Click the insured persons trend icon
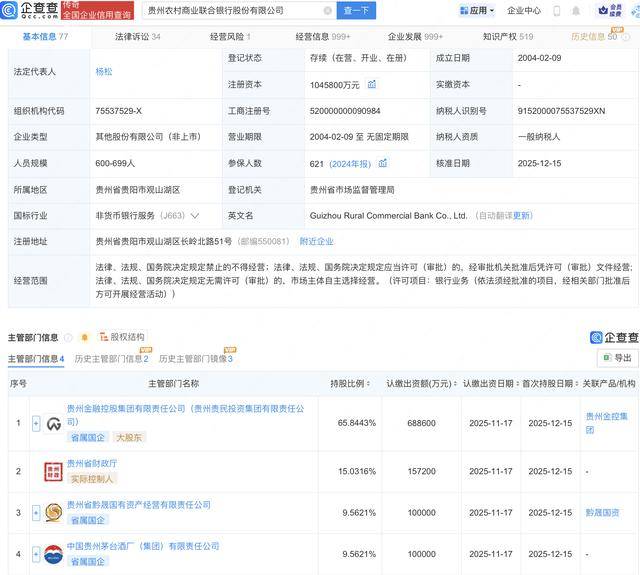The height and width of the screenshot is (575, 640). click(382, 163)
